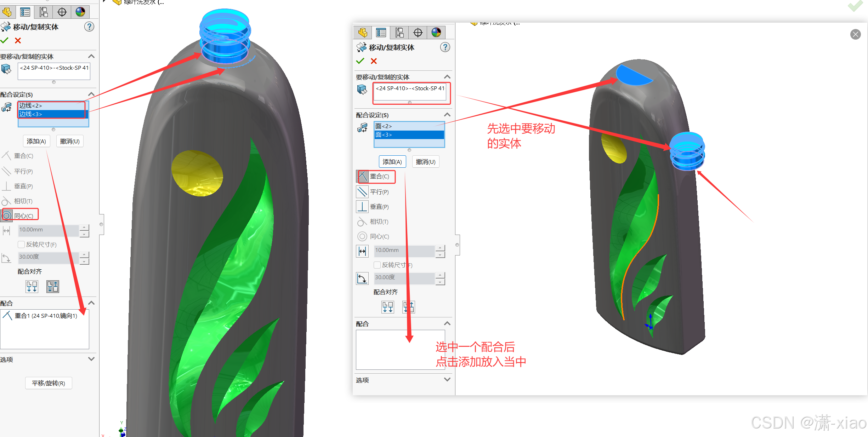Open the DimXpert crosshair tab in left panel
Screen dimensions: 868x437
tap(62, 12)
